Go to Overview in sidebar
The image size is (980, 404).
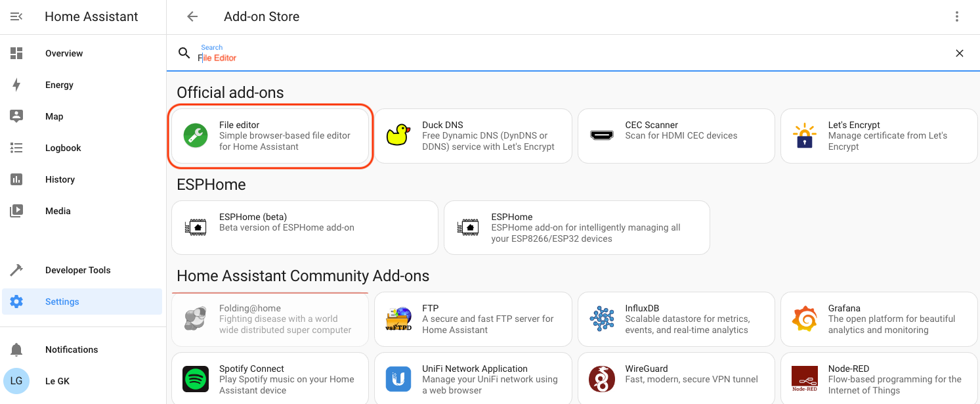tap(64, 53)
